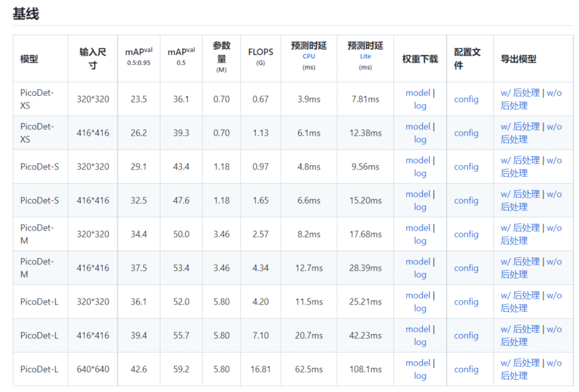Select the 7.81ms latency cell
Screen dimensions: 579x392
click(x=365, y=99)
